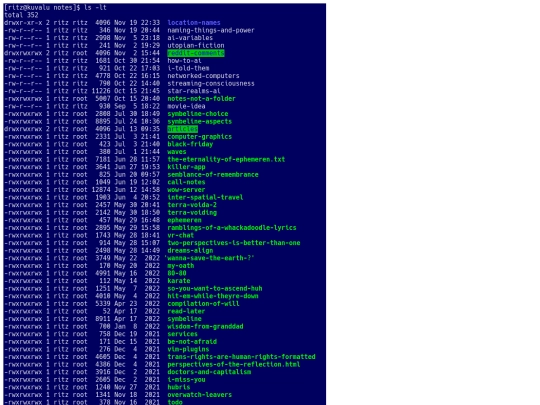Click the trans-rights-are-human-rights-formatted file name
This screenshot has height=405, width=540.
[x=241, y=356]
